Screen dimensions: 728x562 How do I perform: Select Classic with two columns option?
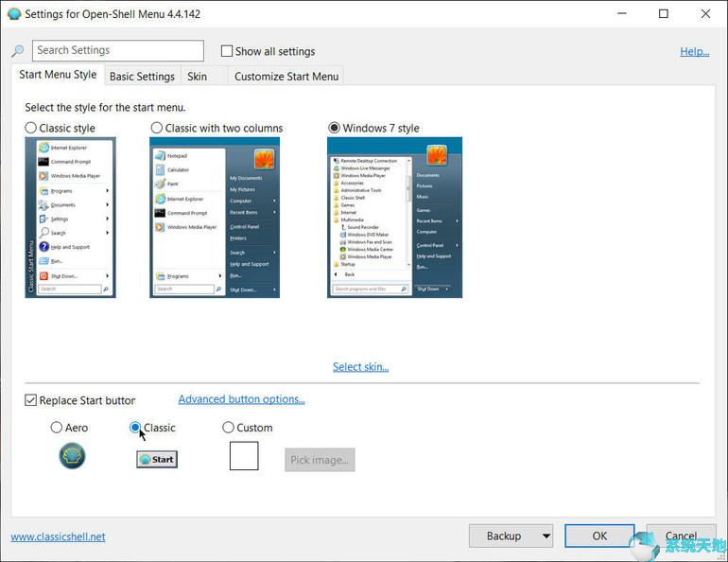[157, 128]
